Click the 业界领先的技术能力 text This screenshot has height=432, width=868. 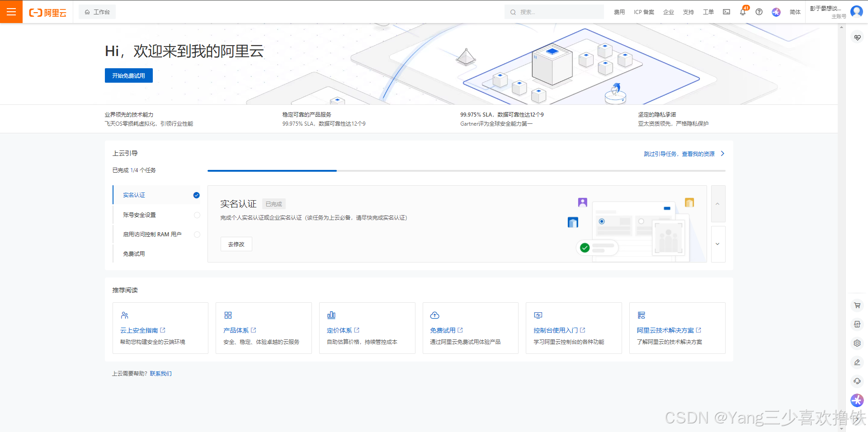pos(129,115)
